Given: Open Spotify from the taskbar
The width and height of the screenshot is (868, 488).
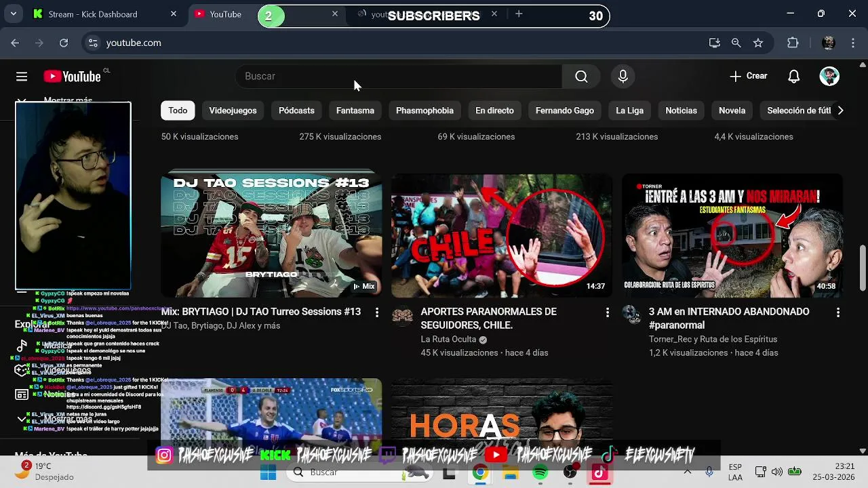Looking at the screenshot, I should click(540, 472).
